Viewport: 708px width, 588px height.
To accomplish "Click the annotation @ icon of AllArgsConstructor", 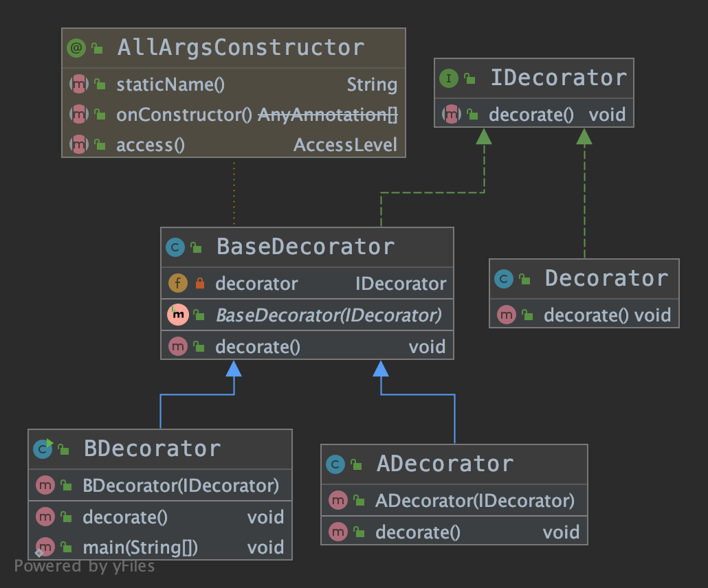I will 76,47.
